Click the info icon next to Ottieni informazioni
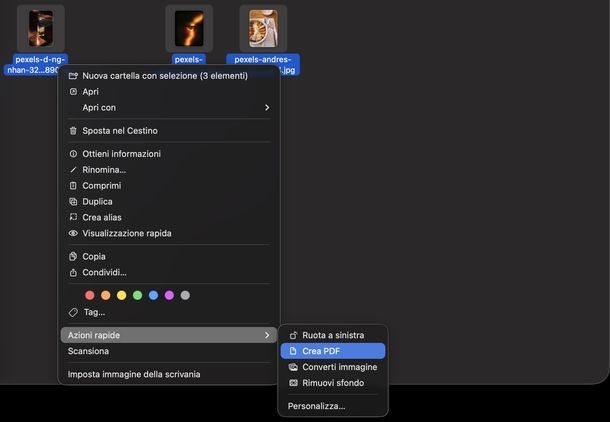The height and width of the screenshot is (422, 610). coord(73,154)
